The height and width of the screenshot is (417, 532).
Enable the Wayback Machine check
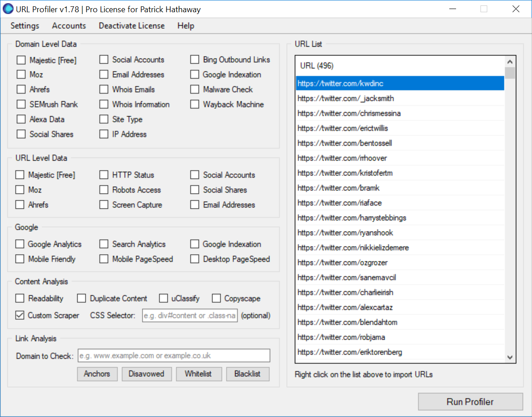194,104
